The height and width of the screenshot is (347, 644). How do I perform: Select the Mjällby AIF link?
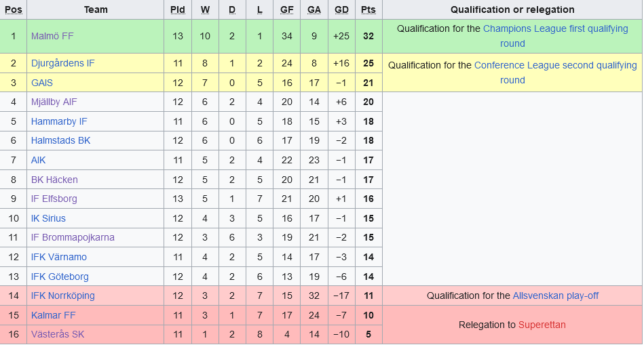tap(54, 102)
